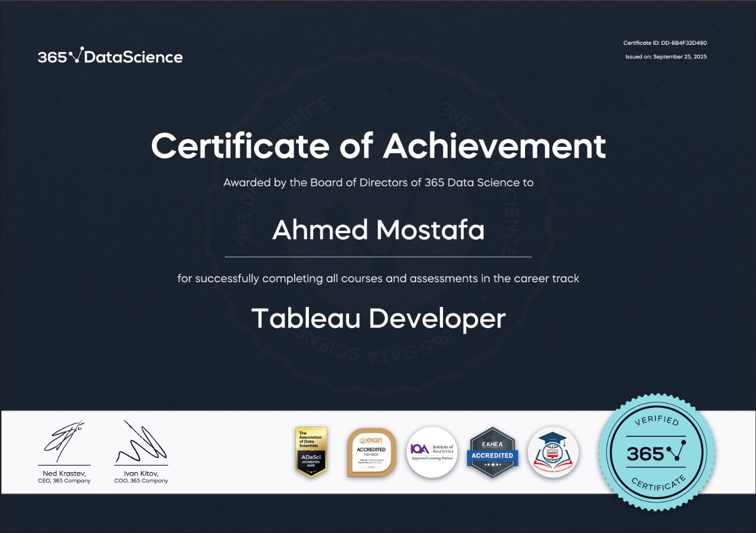The width and height of the screenshot is (756, 533).
Task: Click Ivan Kitov's signature
Action: 141,442
